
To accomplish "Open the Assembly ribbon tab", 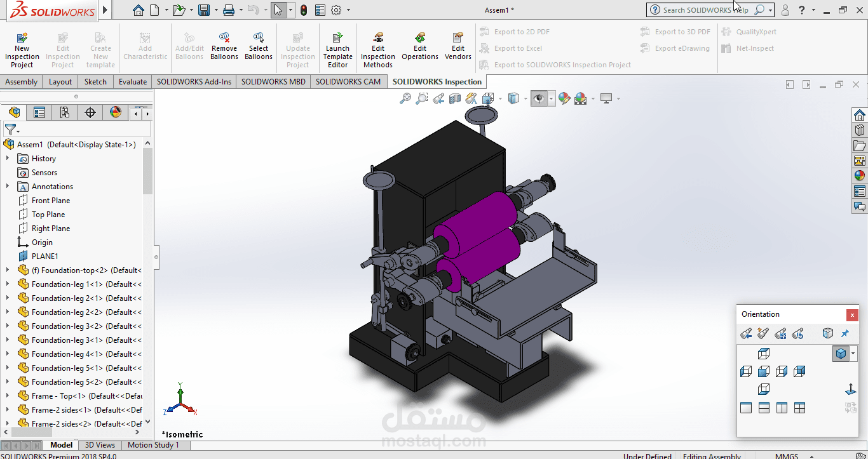I will pyautogui.click(x=22, y=81).
